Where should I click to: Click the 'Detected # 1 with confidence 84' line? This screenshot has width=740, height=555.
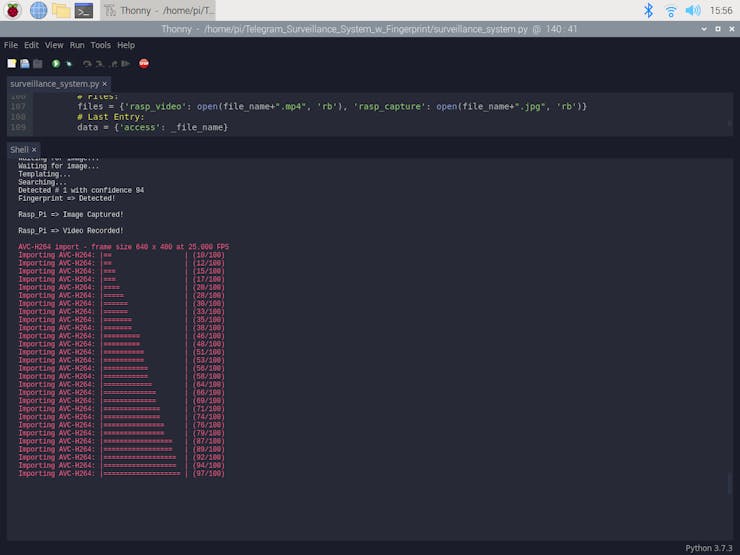[81, 190]
